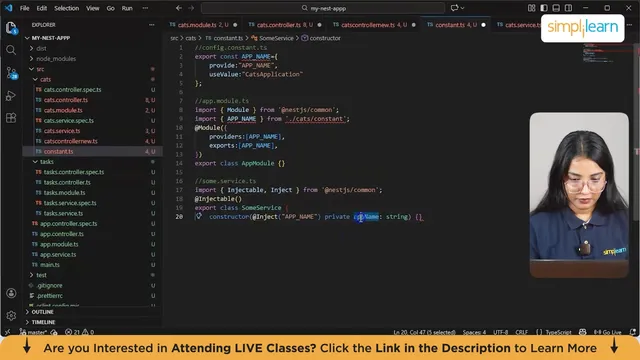Click the synchronize changes cloud icon
640x360 pixels.
coord(54,332)
